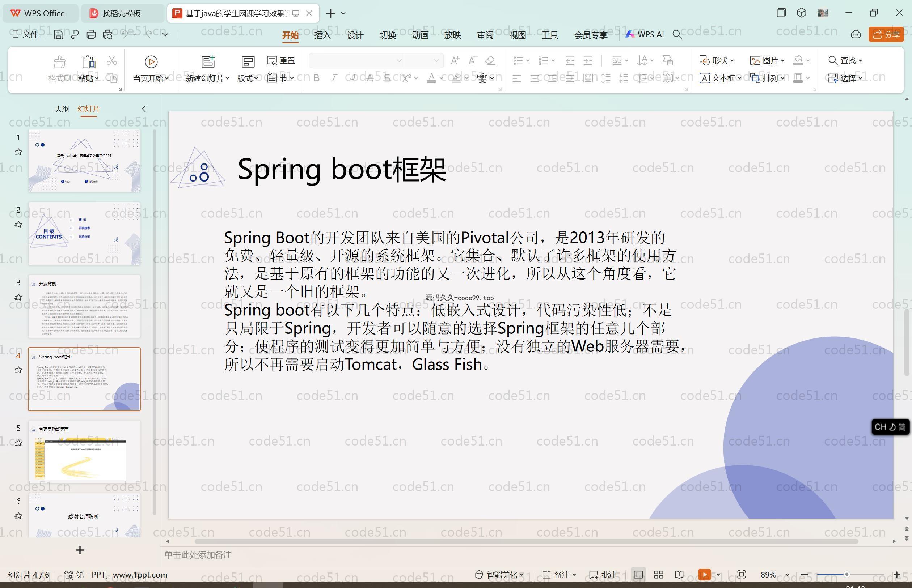
Task: Open the font name combo box
Action: 356,60
